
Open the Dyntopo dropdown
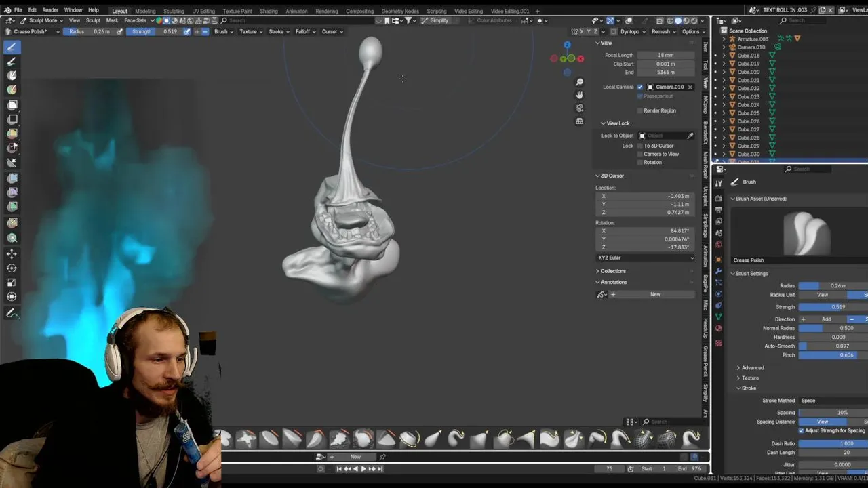633,31
